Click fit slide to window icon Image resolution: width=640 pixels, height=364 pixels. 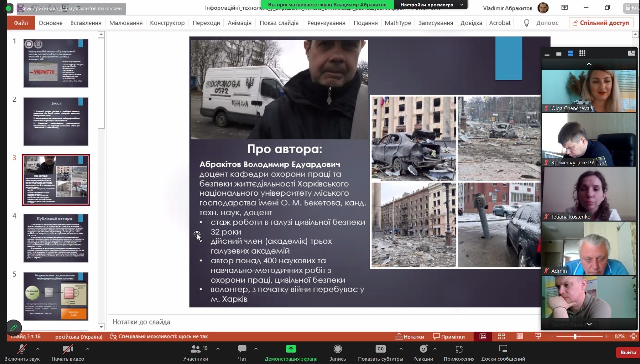[x=634, y=336]
